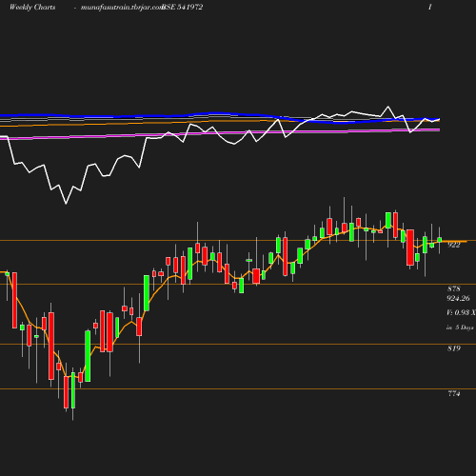Viewport: 476px width, 476px height.
Task: Click the 922 price level label
Action: [454, 245]
